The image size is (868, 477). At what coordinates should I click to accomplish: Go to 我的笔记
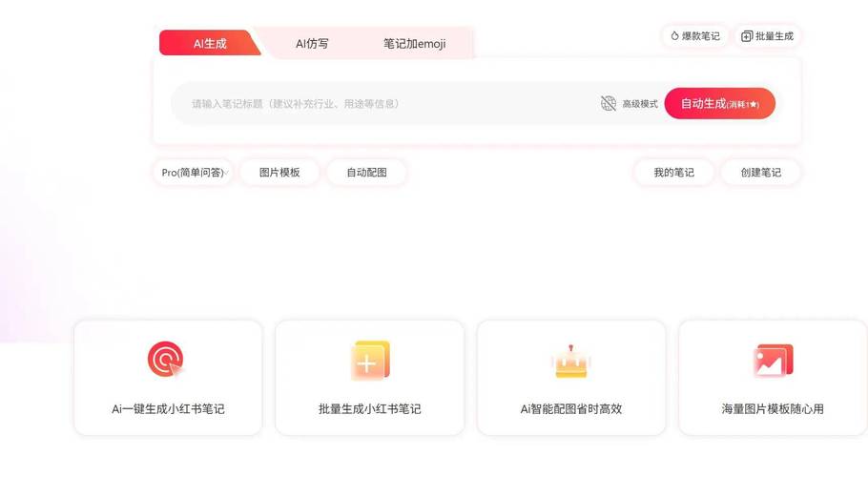(673, 173)
